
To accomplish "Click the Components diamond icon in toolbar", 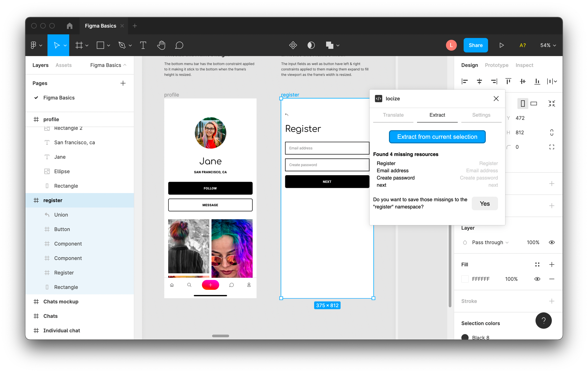I will point(293,45).
